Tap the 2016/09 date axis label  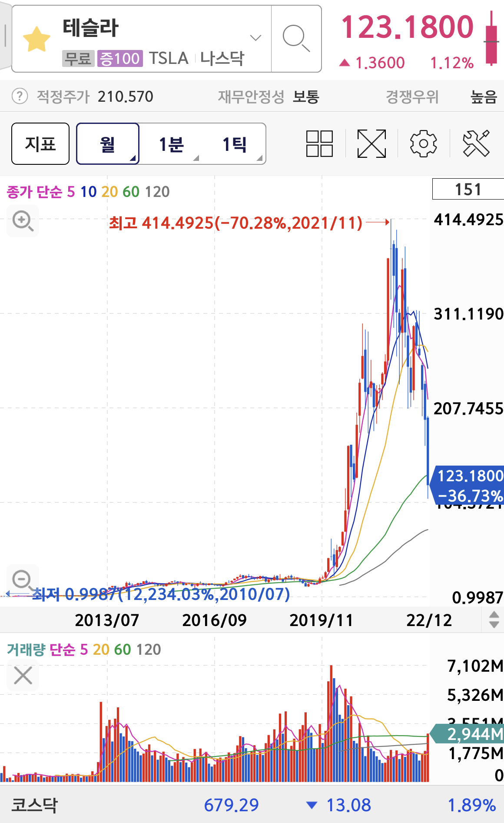tap(214, 620)
